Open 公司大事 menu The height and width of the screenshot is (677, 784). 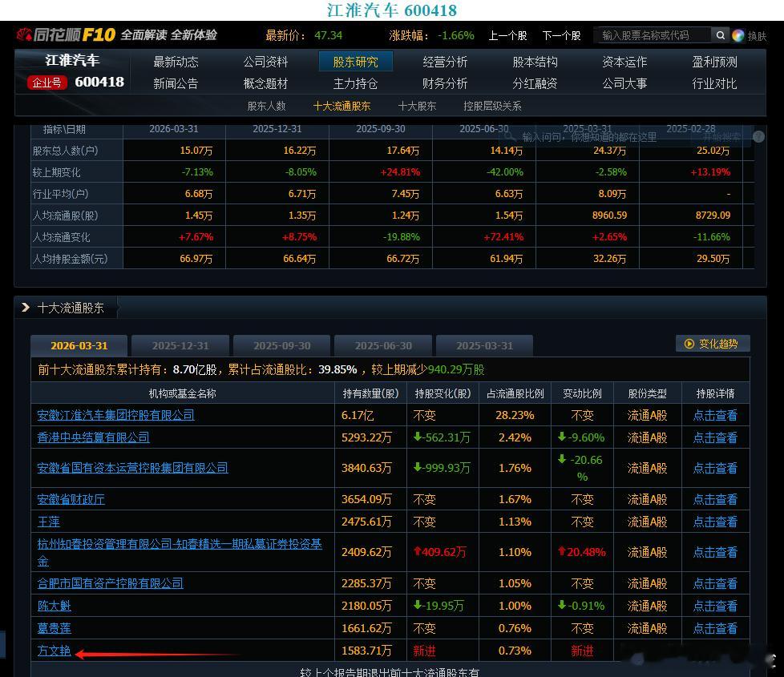coord(624,83)
